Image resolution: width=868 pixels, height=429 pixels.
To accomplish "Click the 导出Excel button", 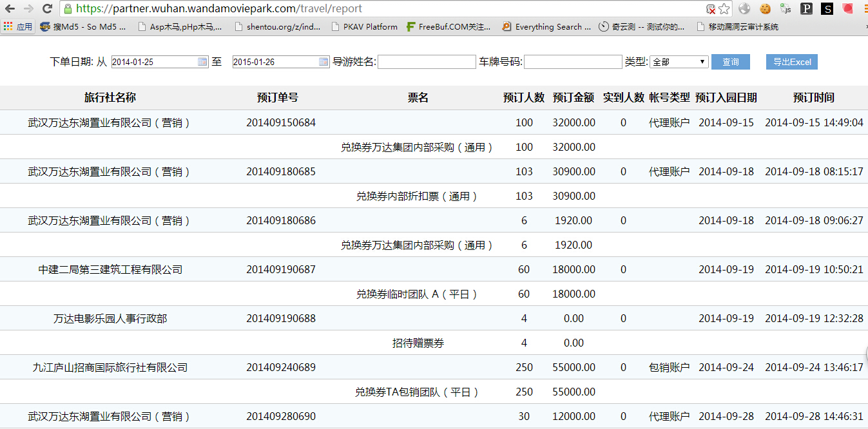I will [x=792, y=62].
